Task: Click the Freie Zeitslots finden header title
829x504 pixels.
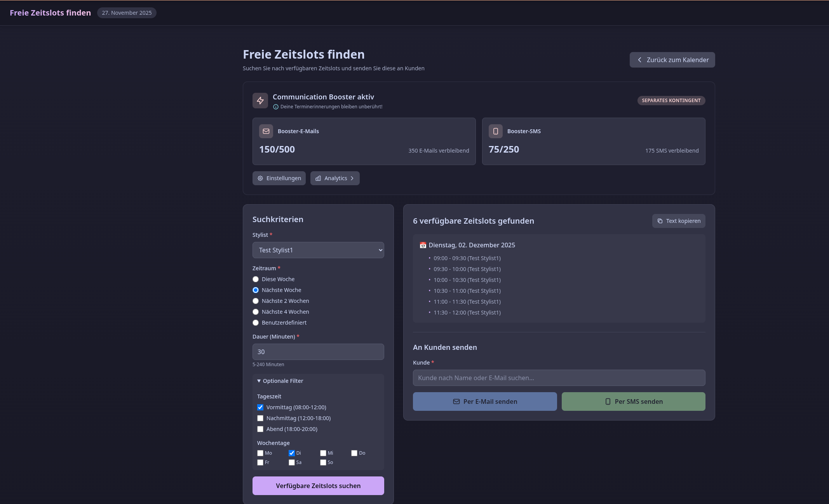Action: [50, 13]
